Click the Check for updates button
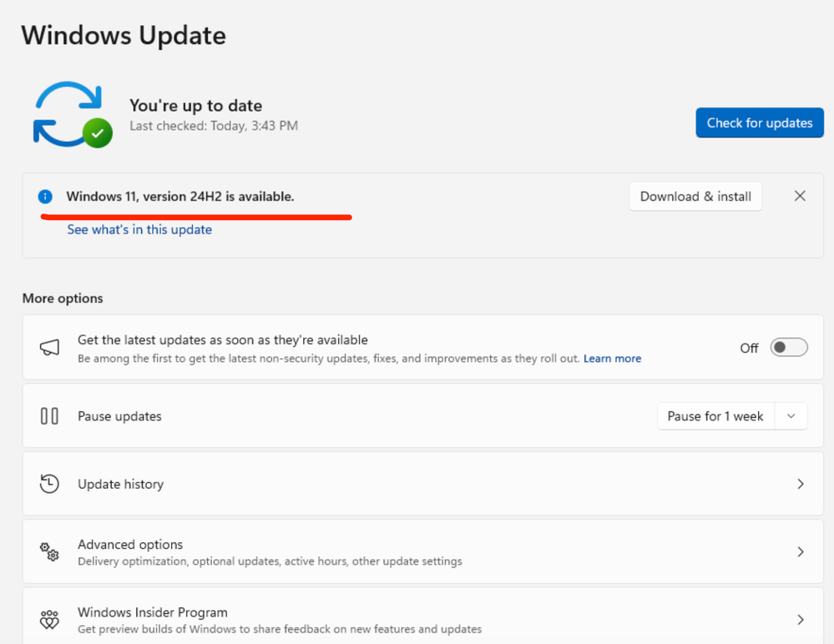The image size is (834, 644). point(760,123)
